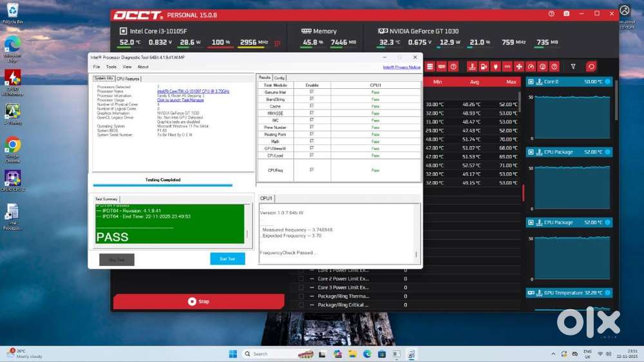Open the File menu in Intel Diagnostic Tool

pyautogui.click(x=96, y=67)
